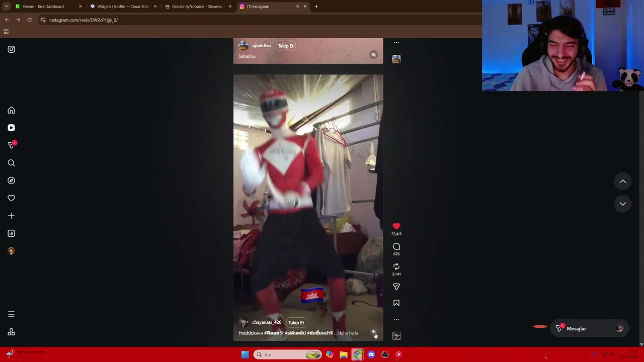Open the audio thumbnail of chayanats_420 reel
The width and height of the screenshot is (644, 362).
[x=396, y=336]
